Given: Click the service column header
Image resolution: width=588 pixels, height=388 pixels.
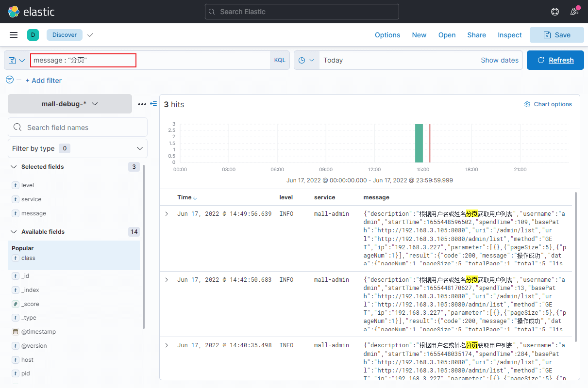Looking at the screenshot, I should coord(325,197).
